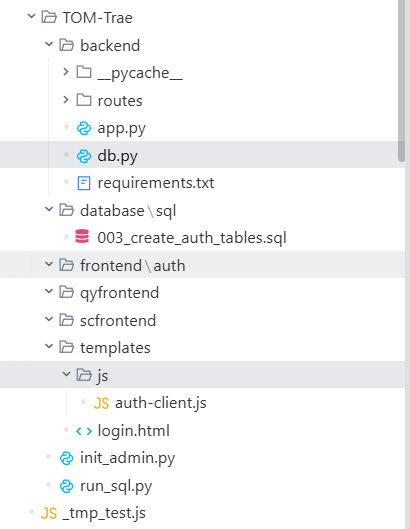Click the red database icon for 003_create_auth_tables.sql

82,236
